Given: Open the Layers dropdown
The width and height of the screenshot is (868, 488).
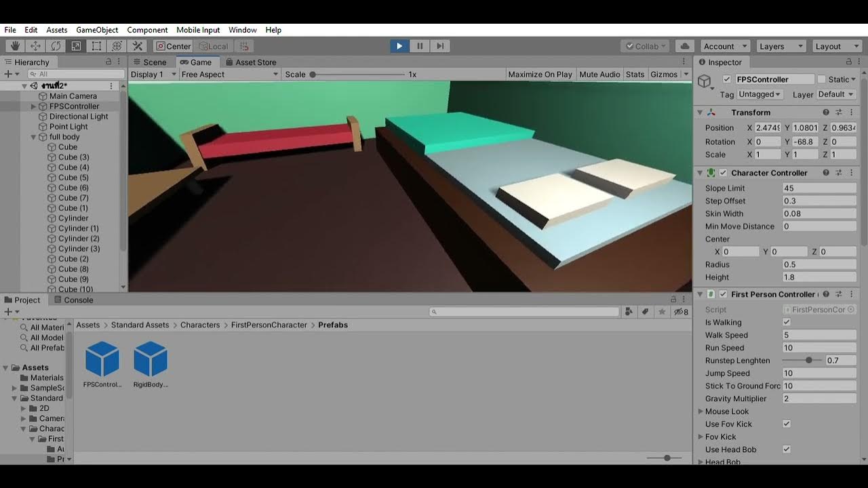Looking at the screenshot, I should click(x=780, y=46).
